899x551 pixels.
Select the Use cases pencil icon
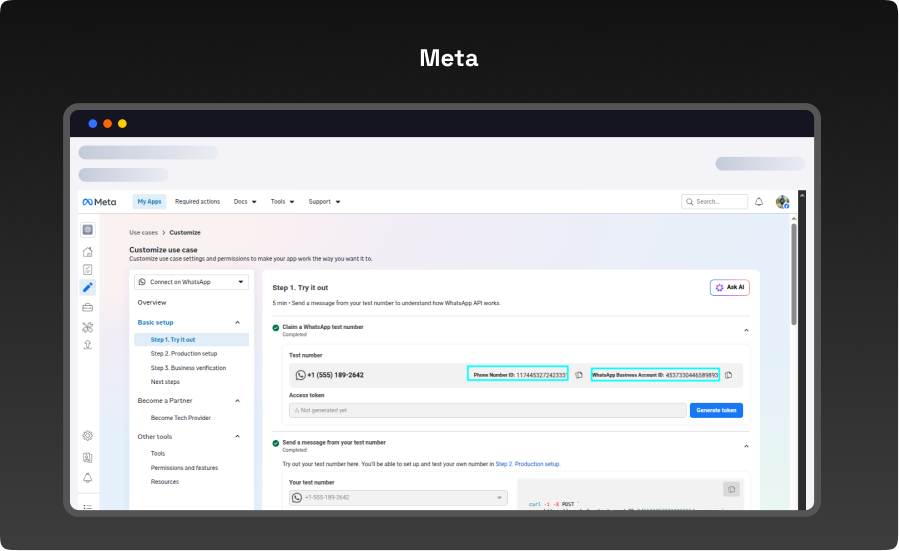[x=88, y=287]
